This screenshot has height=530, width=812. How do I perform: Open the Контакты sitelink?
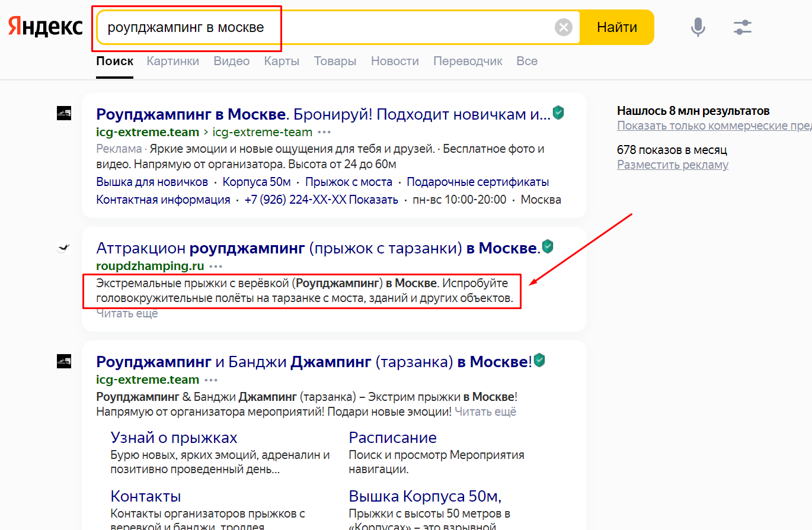pos(146,496)
